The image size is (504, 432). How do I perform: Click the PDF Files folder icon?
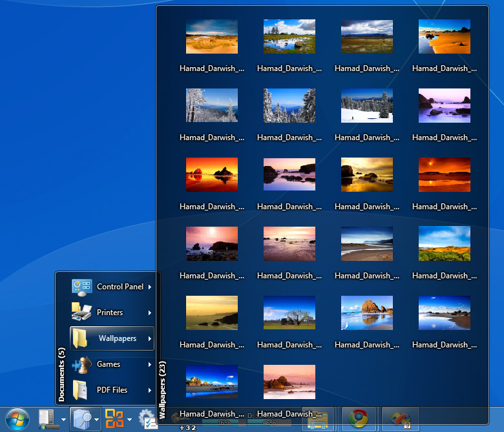click(79, 390)
